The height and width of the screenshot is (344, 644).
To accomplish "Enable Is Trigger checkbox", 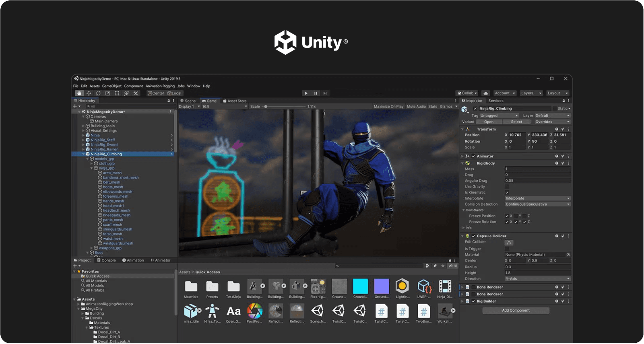I will [507, 249].
